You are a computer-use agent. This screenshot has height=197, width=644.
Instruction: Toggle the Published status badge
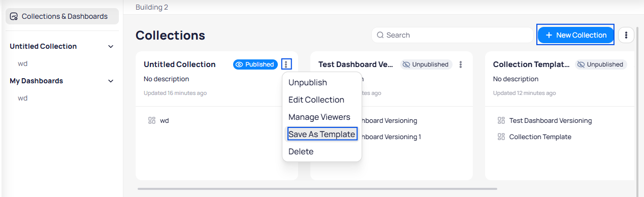pos(255,64)
